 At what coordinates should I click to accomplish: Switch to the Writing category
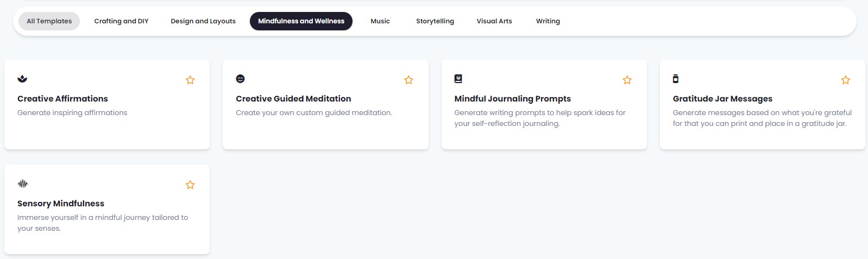coord(548,21)
